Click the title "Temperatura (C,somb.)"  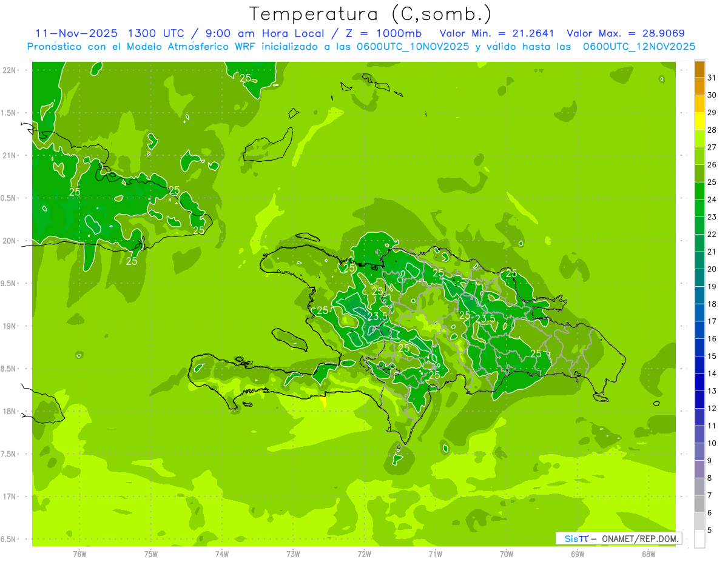click(369, 14)
